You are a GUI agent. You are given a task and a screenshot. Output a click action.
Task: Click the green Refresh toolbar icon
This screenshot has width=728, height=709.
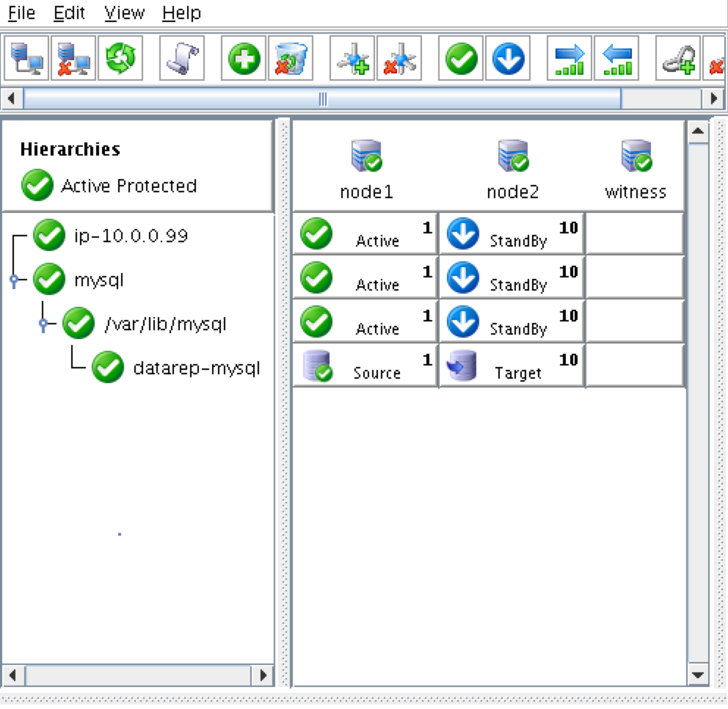coord(120,59)
